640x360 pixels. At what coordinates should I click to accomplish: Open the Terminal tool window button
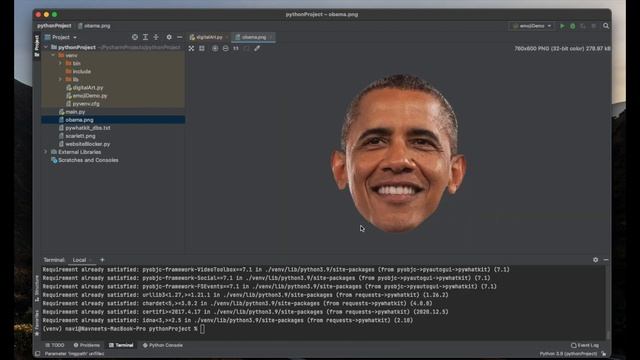121,345
